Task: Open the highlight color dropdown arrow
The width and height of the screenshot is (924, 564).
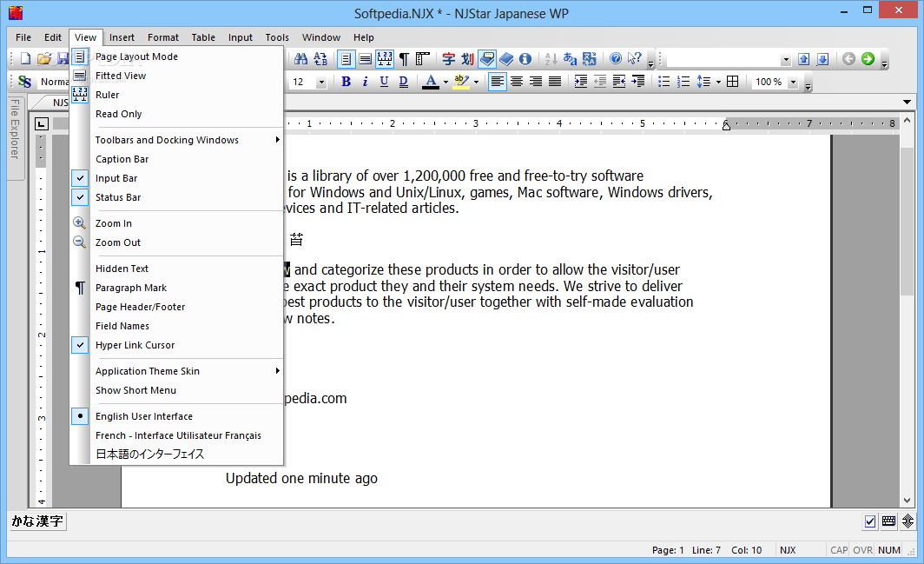Action: [x=476, y=82]
